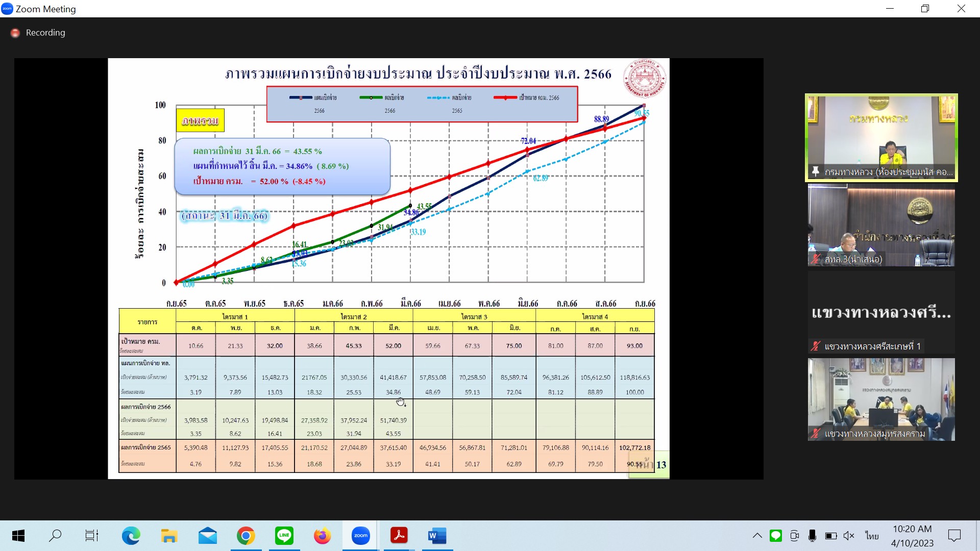Select แขวงทางหลวงสมุทรสงคราม participant video
The height and width of the screenshot is (551, 980).
coord(881,399)
